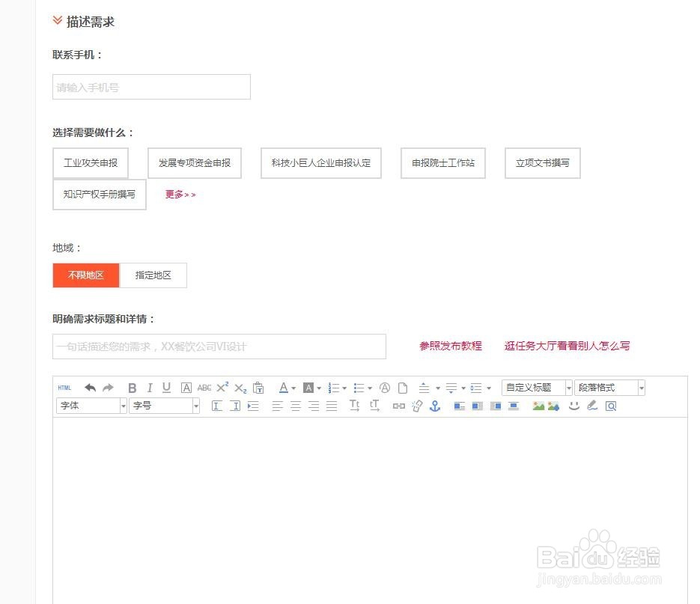Toggle italic formatting
This screenshot has height=604, width=700.
(150, 388)
